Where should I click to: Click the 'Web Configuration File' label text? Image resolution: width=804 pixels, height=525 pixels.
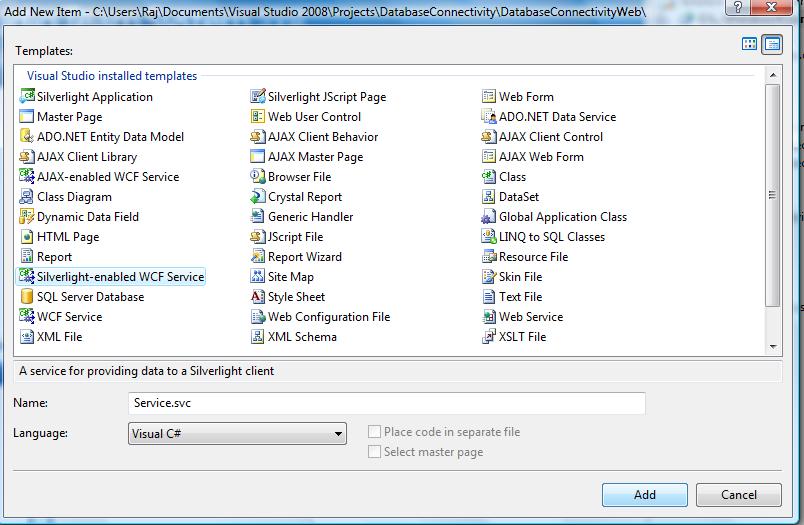[329, 317]
